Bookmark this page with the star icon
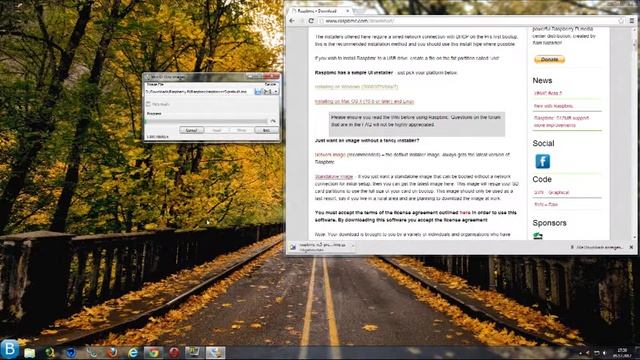The width and height of the screenshot is (640, 360). (621, 20)
